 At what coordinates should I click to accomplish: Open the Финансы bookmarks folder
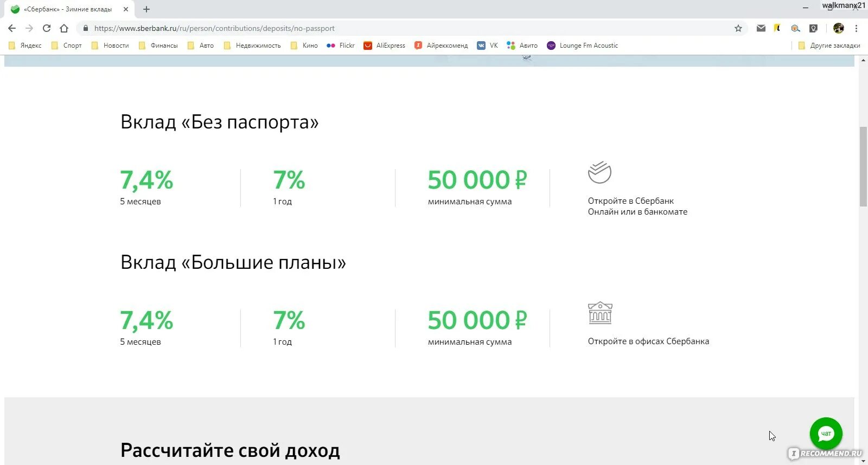pyautogui.click(x=158, y=46)
